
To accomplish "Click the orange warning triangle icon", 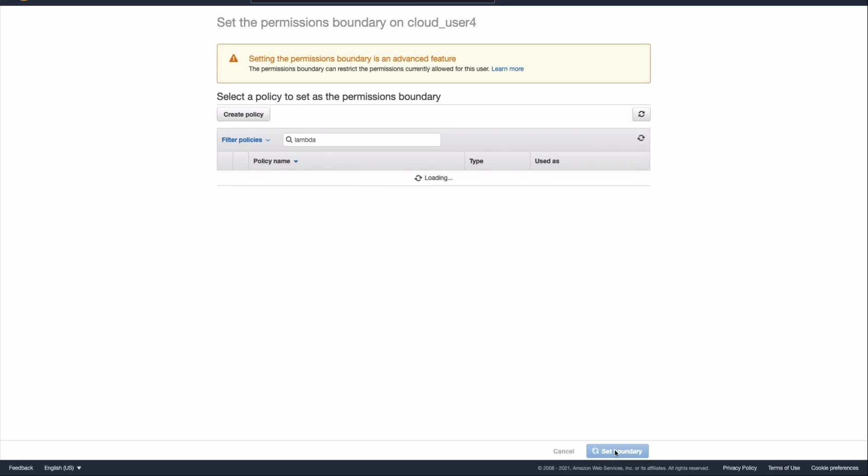I will [234, 58].
